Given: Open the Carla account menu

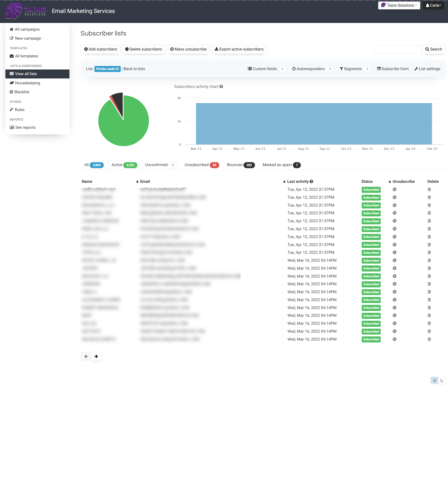Looking at the screenshot, I should coord(433,5).
